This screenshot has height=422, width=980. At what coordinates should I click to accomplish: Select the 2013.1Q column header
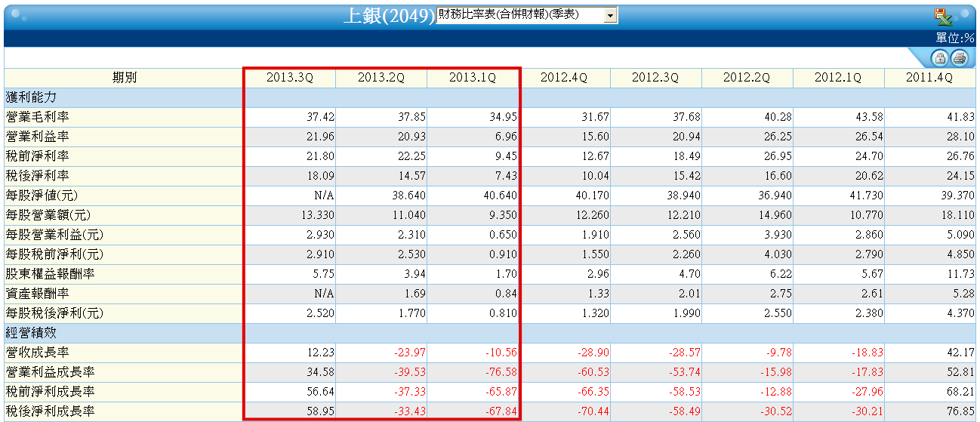473,78
